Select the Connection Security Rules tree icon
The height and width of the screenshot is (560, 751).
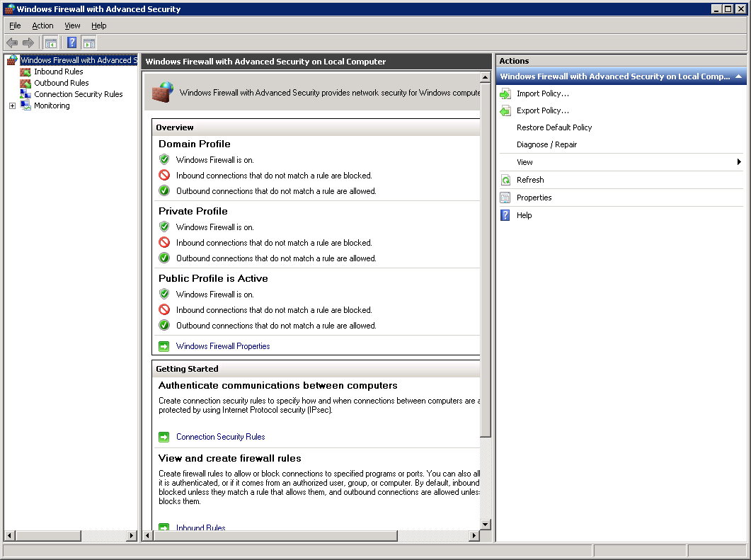point(25,94)
